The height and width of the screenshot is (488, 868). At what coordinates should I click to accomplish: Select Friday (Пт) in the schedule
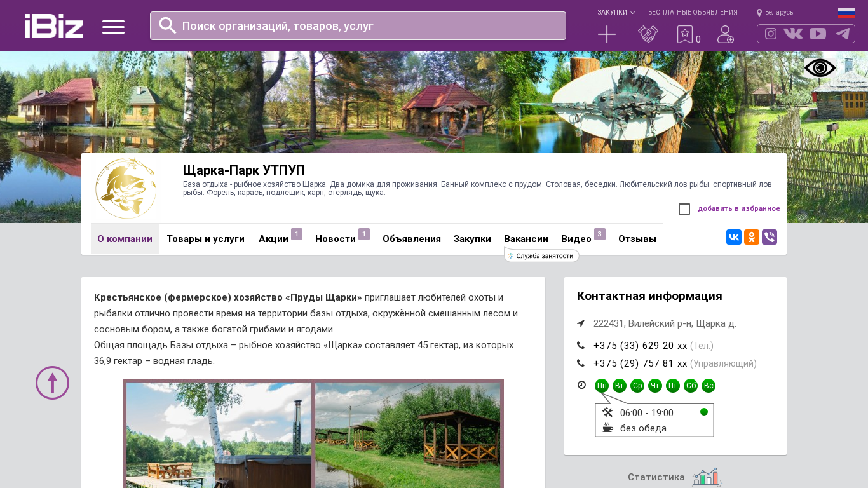pos(673,386)
